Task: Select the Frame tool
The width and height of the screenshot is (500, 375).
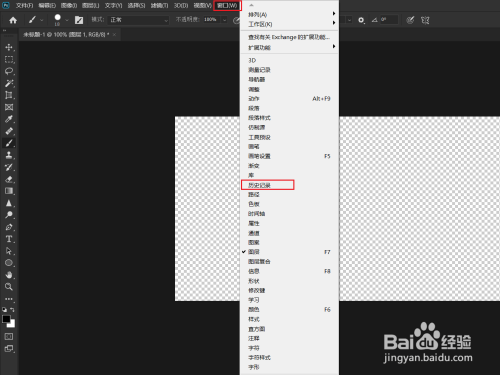Action: pyautogui.click(x=9, y=107)
